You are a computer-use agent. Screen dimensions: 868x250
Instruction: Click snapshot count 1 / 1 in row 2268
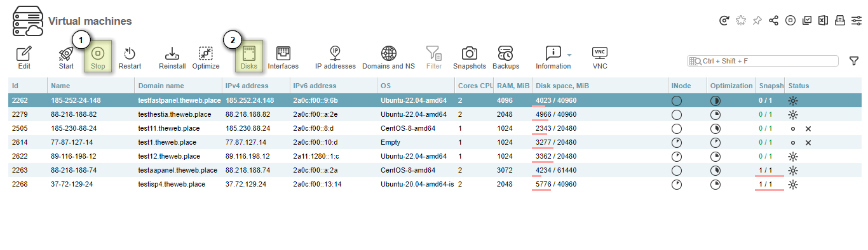click(766, 184)
